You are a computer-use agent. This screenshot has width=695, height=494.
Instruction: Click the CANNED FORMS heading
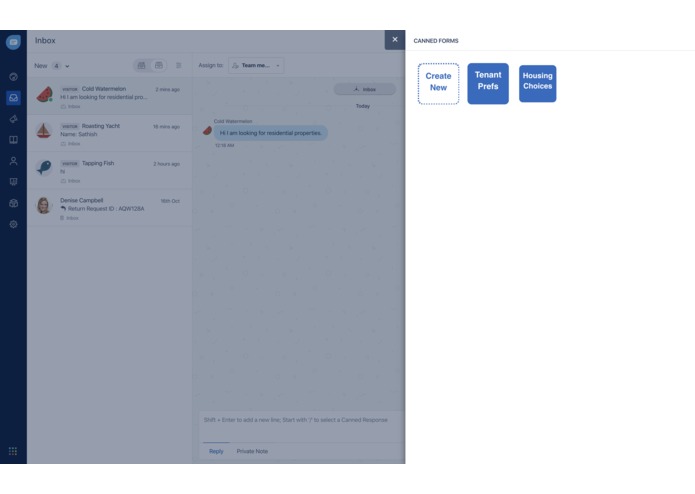coord(436,41)
